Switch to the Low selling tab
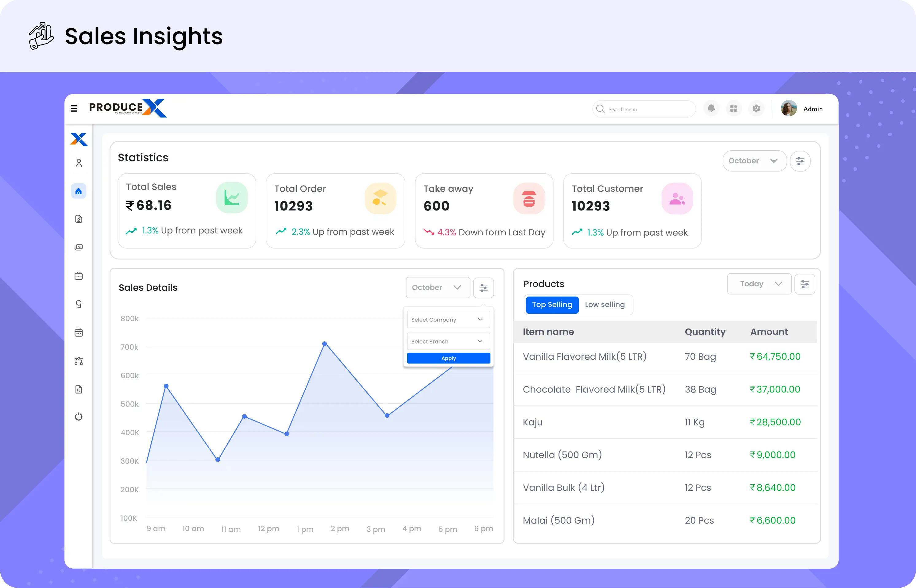Screen dimensions: 916x588 (605, 305)
